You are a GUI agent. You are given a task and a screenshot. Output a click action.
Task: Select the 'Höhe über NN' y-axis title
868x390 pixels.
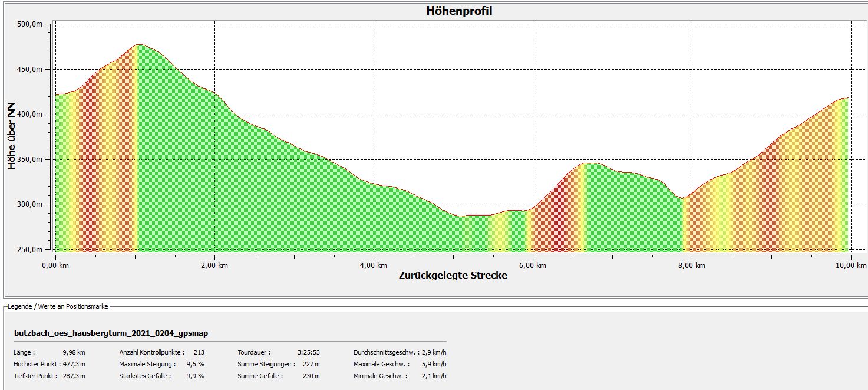(x=12, y=137)
